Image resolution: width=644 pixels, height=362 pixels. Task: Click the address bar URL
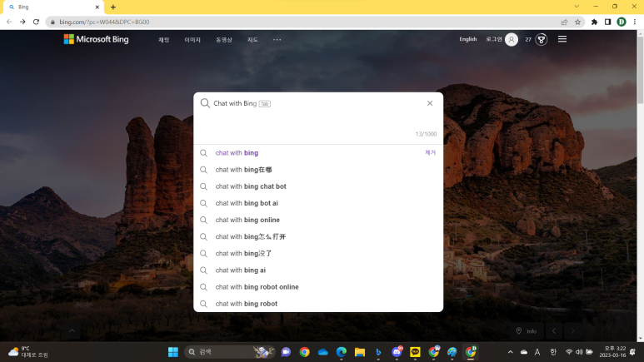[104, 22]
